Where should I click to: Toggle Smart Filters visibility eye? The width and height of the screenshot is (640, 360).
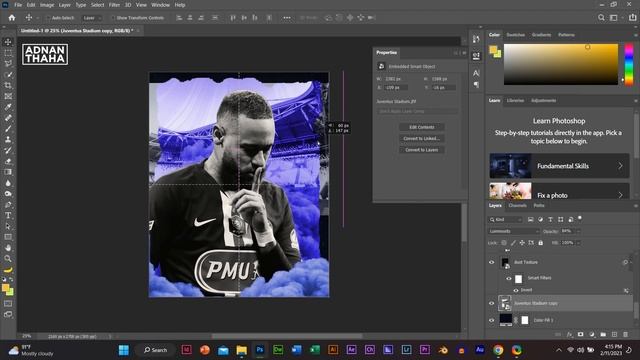(x=509, y=278)
